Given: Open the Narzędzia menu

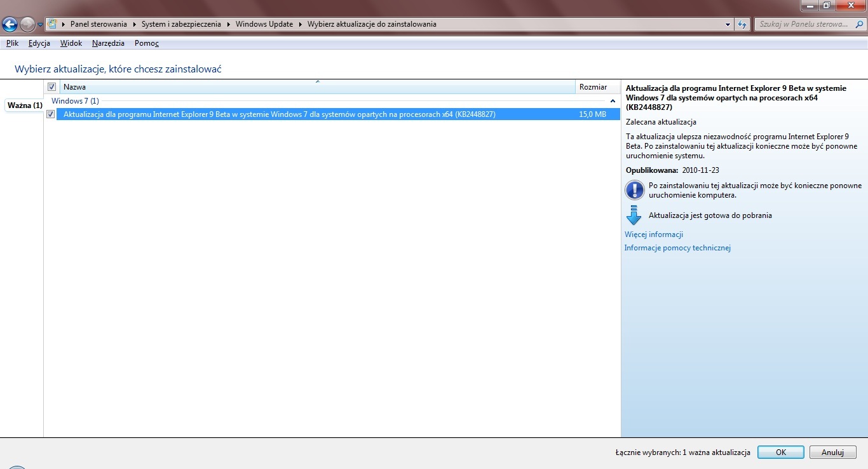Looking at the screenshot, I should [x=108, y=43].
